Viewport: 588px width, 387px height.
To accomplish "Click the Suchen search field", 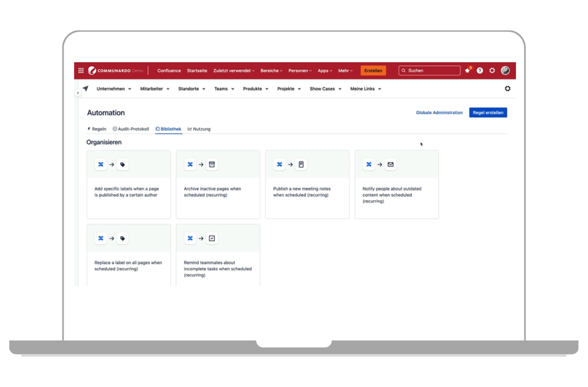I will click(429, 71).
